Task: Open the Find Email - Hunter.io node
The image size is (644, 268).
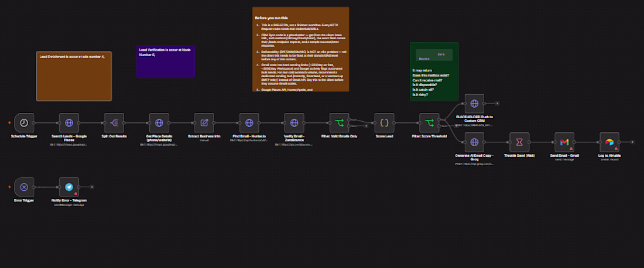Action: tap(249, 123)
